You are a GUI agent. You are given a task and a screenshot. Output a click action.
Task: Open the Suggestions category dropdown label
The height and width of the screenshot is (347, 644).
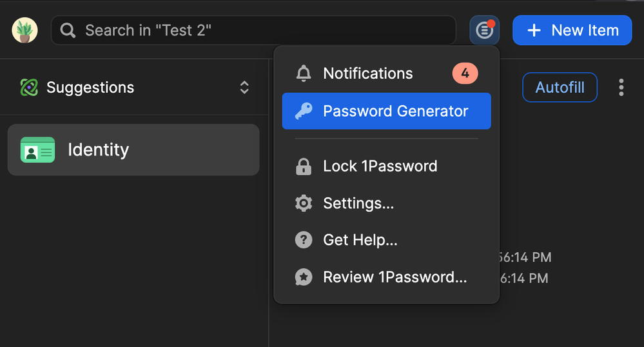(90, 88)
